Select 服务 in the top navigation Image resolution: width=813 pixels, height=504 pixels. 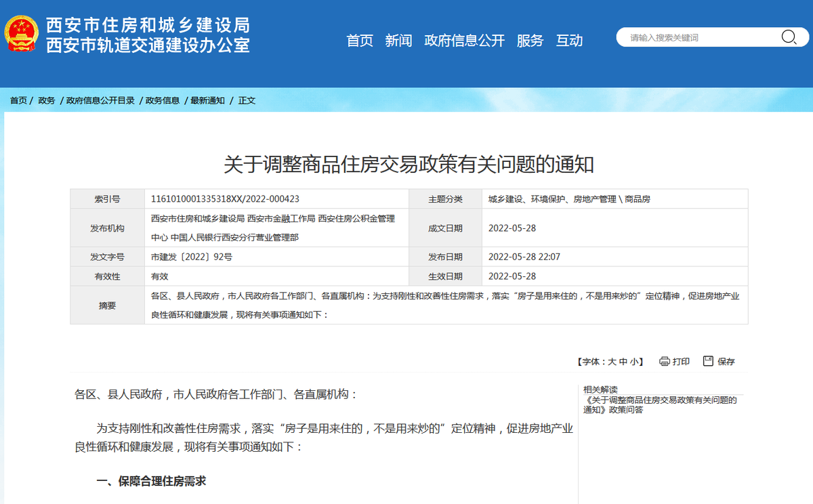pyautogui.click(x=530, y=41)
